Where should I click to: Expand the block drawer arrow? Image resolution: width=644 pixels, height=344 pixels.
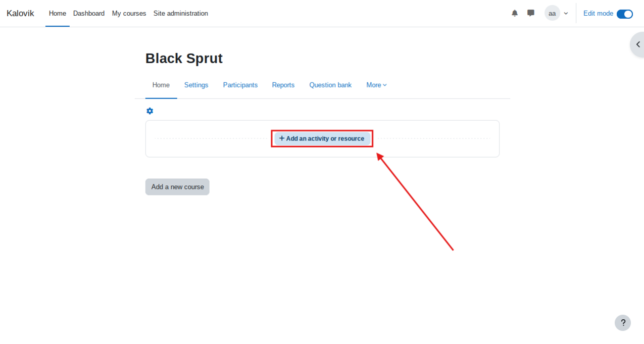[x=637, y=44]
